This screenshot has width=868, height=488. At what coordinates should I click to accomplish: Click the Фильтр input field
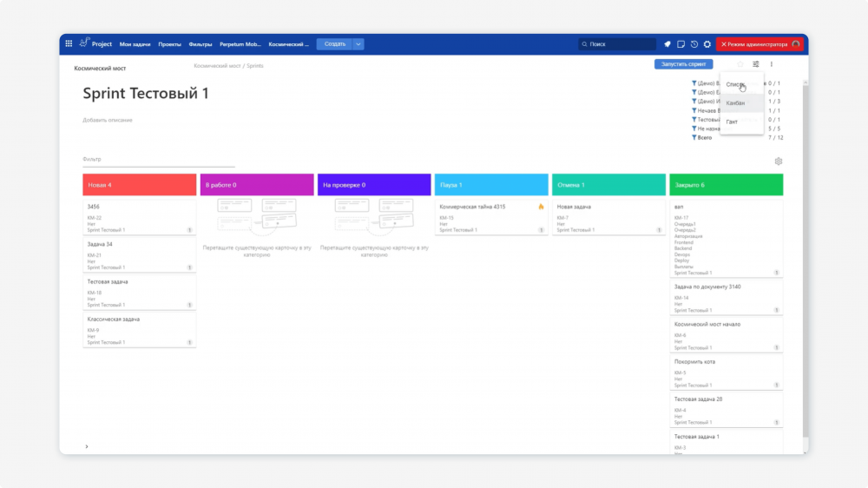(159, 160)
